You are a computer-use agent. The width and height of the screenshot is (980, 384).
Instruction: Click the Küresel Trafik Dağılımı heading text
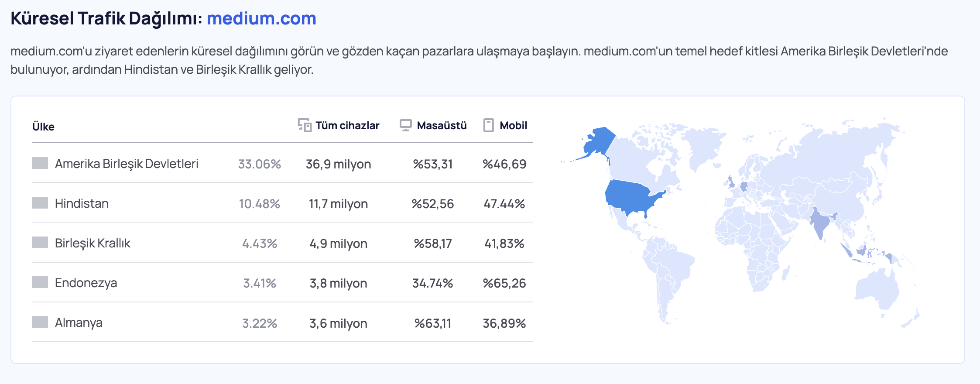pos(106,18)
